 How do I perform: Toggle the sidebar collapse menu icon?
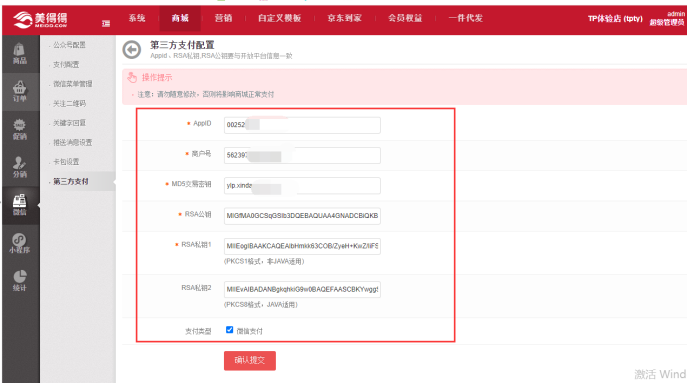pyautogui.click(x=106, y=23)
